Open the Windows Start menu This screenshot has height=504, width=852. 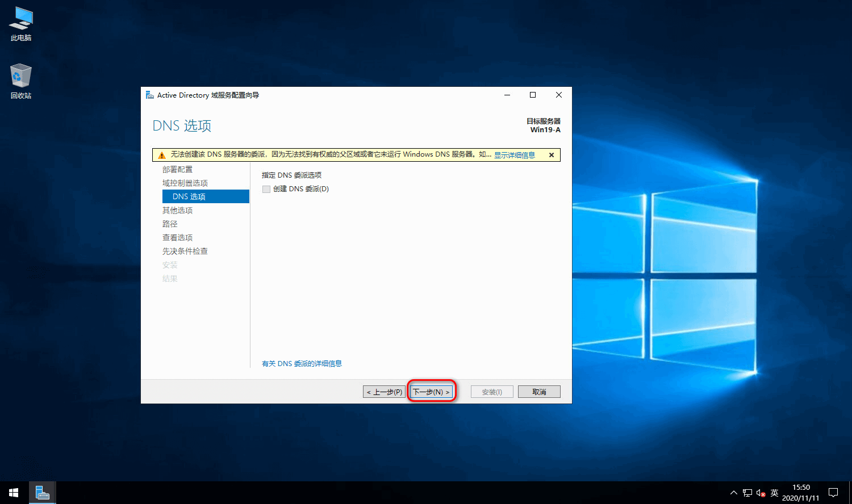14,493
